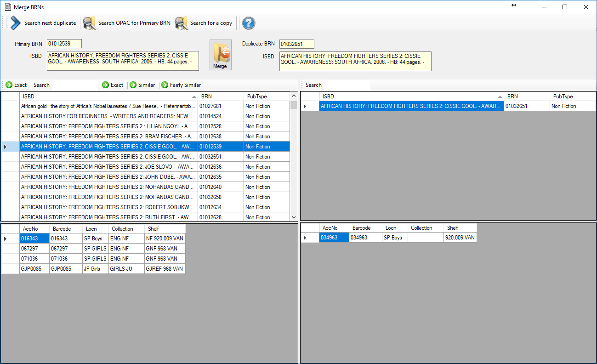597x364 pixels.
Task: Select accession number 016343 cell
Action: [34, 239]
